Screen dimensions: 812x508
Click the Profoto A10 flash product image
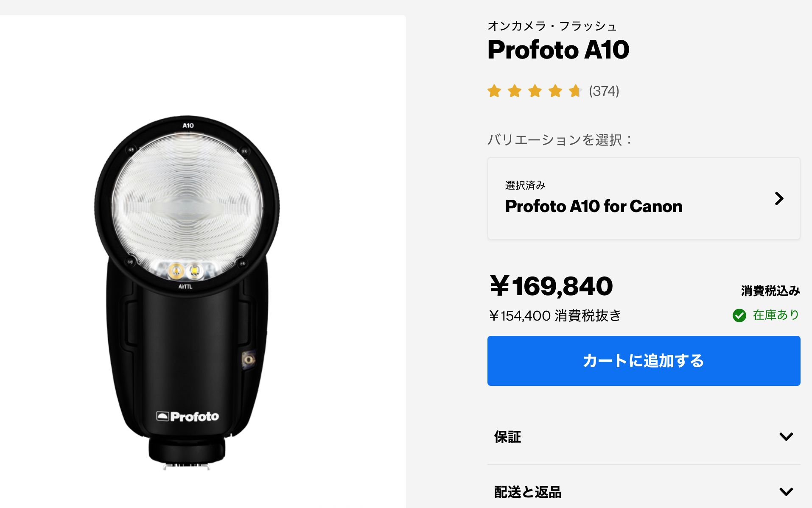point(187,293)
